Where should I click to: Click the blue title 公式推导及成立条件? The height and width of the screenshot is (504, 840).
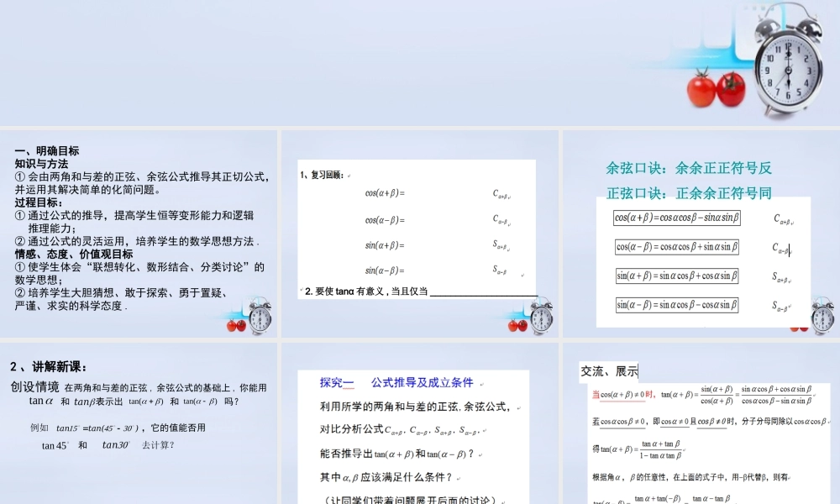pyautogui.click(x=423, y=382)
